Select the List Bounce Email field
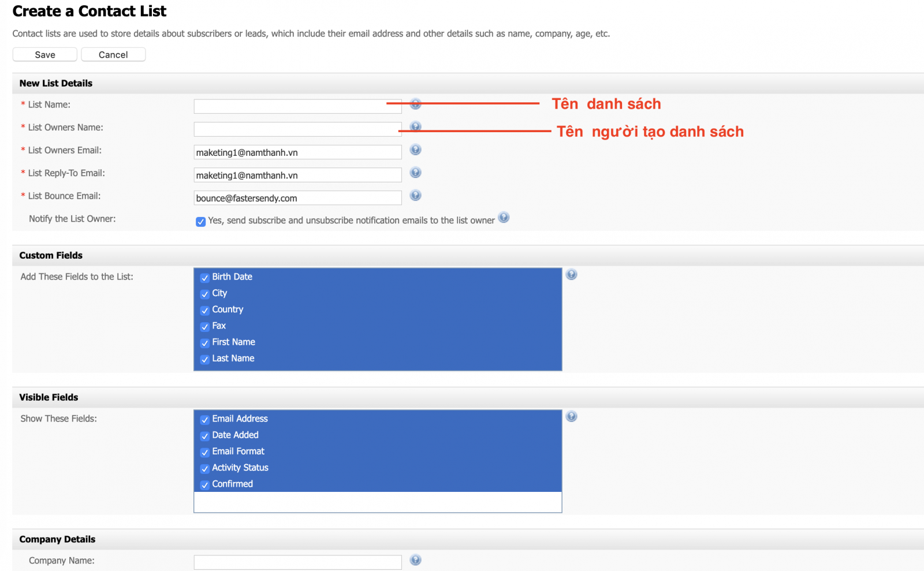The height and width of the screenshot is (571, 924). (297, 198)
